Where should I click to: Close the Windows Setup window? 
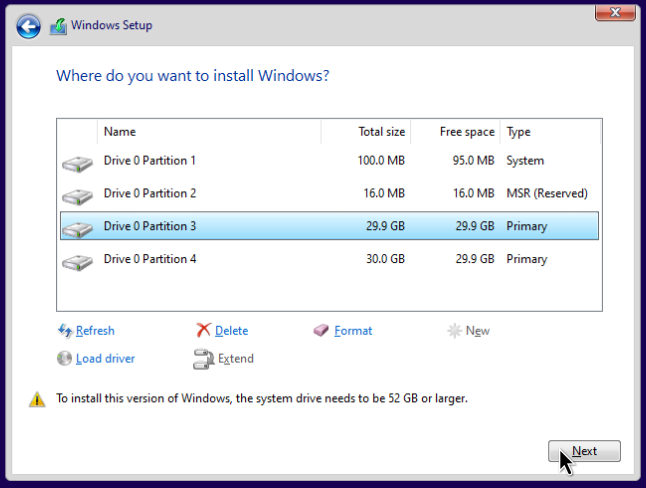click(617, 12)
